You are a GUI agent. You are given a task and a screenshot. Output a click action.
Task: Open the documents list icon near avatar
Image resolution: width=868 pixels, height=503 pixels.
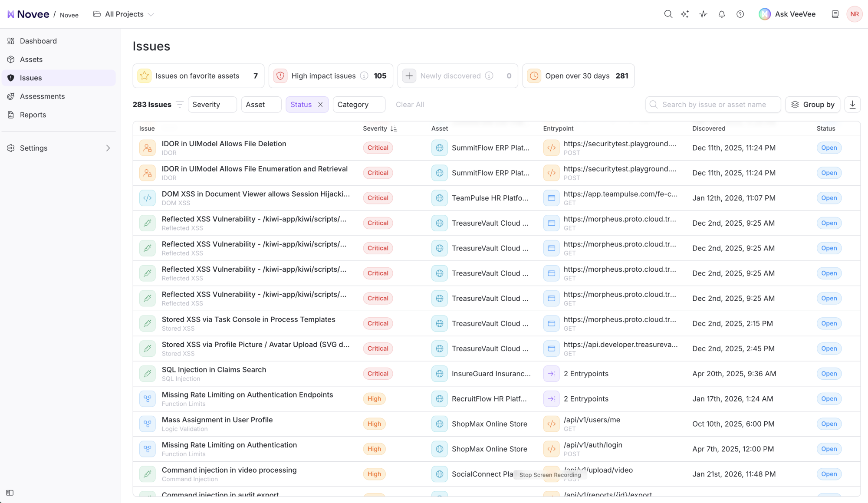click(x=835, y=14)
